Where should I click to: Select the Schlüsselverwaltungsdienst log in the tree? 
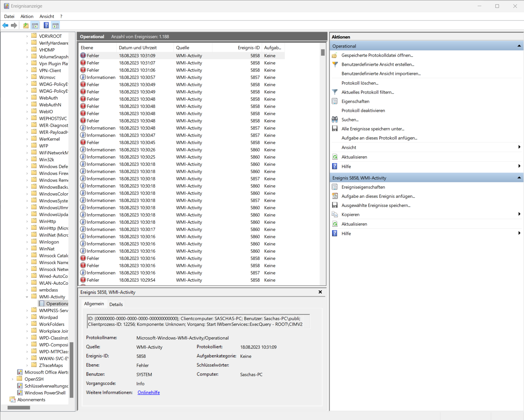pyautogui.click(x=46, y=386)
